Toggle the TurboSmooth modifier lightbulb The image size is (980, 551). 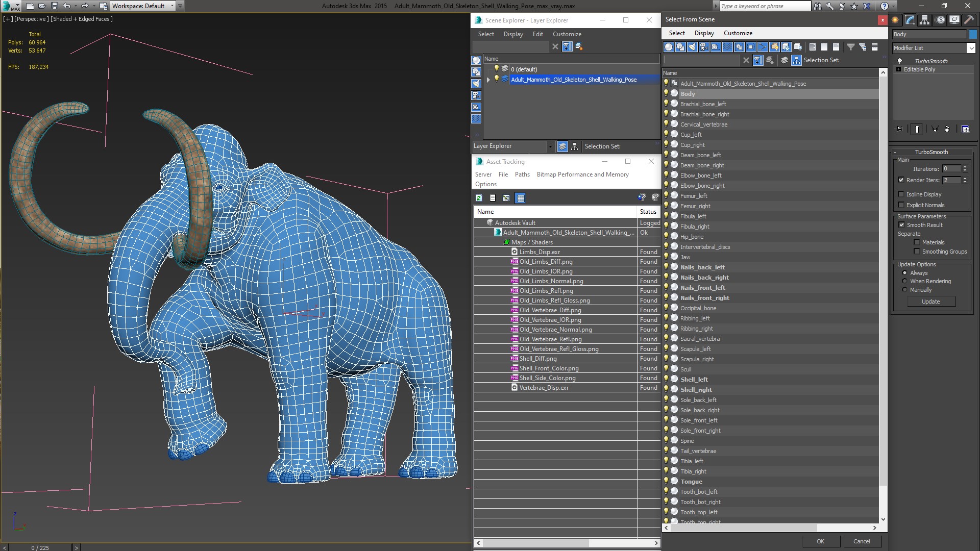(899, 61)
